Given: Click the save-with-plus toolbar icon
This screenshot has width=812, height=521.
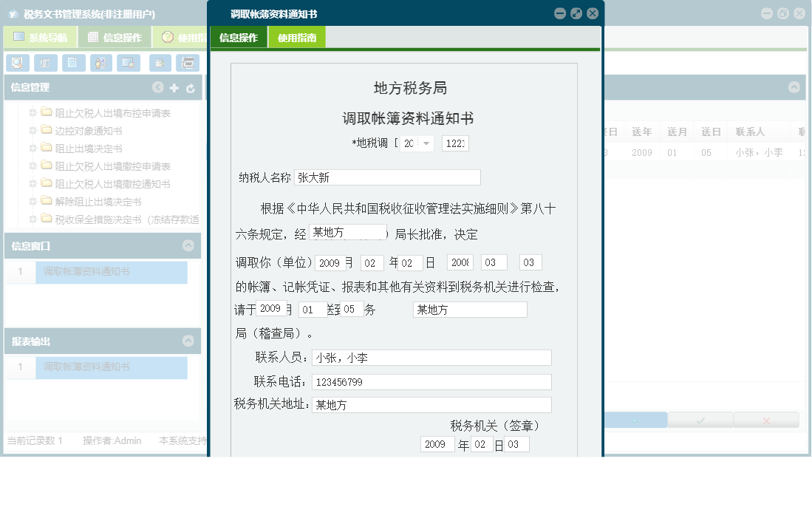Looking at the screenshot, I should pyautogui.click(x=160, y=63).
